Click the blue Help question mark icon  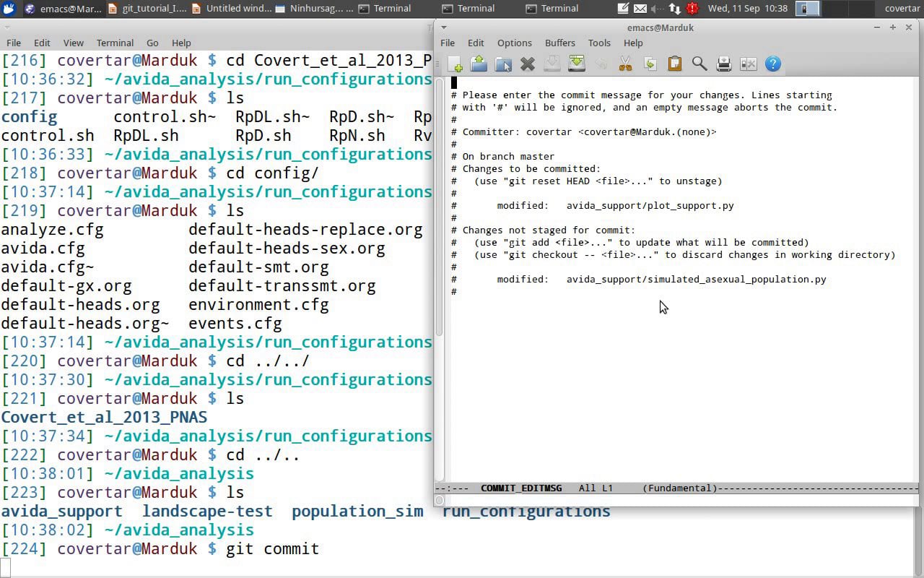773,64
